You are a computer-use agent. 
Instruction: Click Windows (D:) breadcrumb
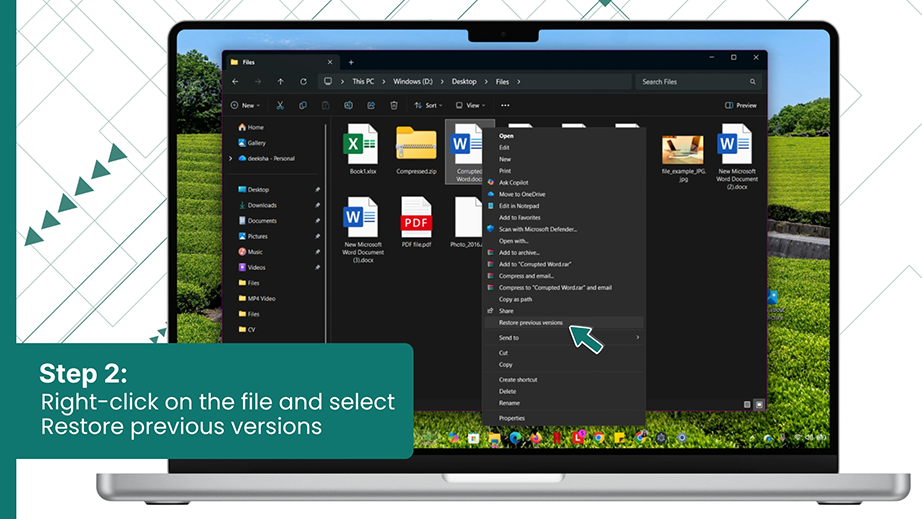(413, 82)
